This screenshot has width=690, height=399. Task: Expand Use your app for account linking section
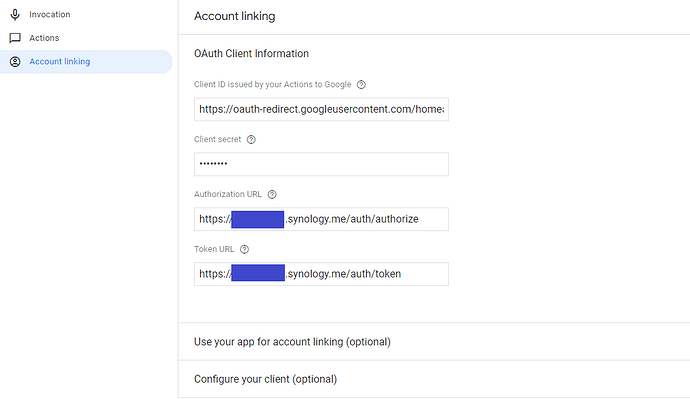[x=434, y=342]
